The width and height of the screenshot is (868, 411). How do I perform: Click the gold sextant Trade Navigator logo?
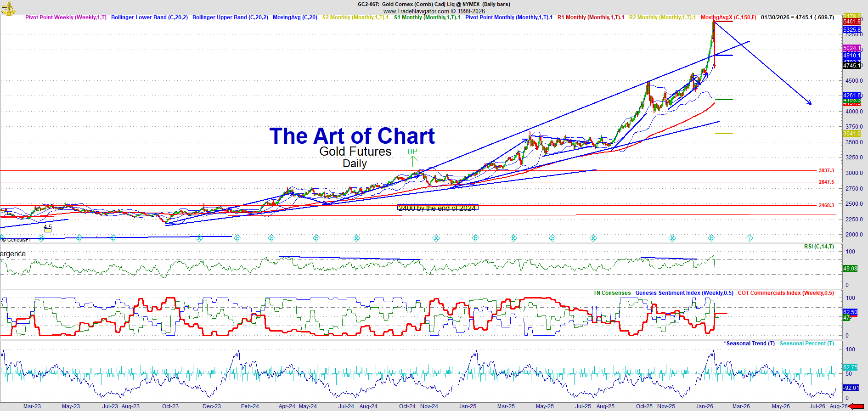[8, 8]
